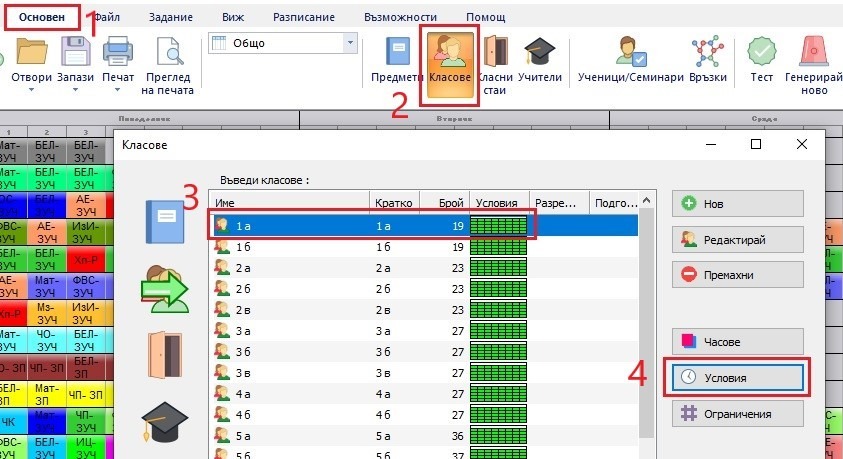This screenshot has width=843, height=459.
Task: Click Генерирай ново siren icon
Action: pos(813,51)
